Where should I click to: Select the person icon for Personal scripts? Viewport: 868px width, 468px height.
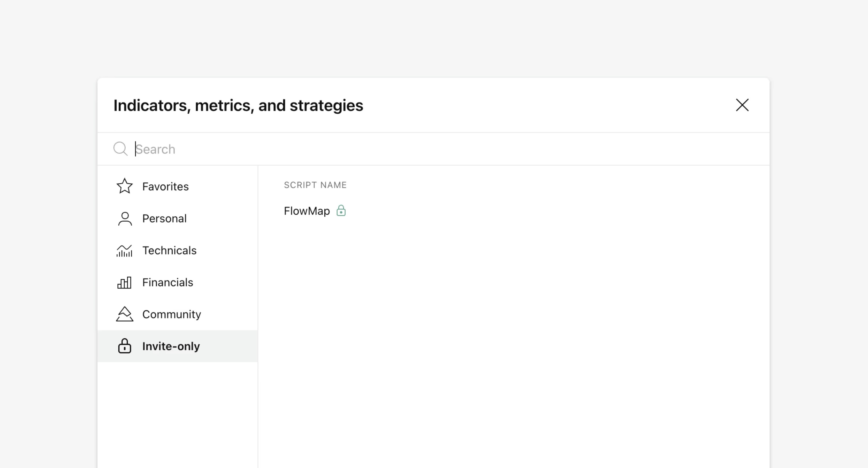point(124,218)
